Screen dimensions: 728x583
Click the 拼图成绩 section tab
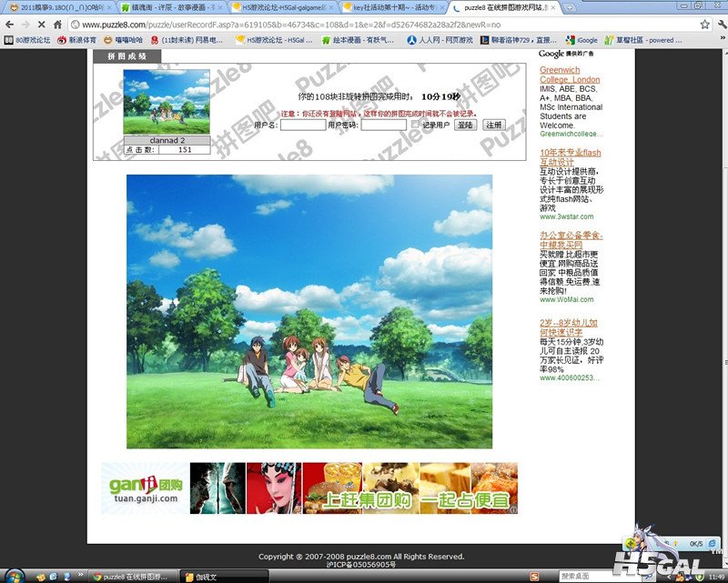(127, 56)
